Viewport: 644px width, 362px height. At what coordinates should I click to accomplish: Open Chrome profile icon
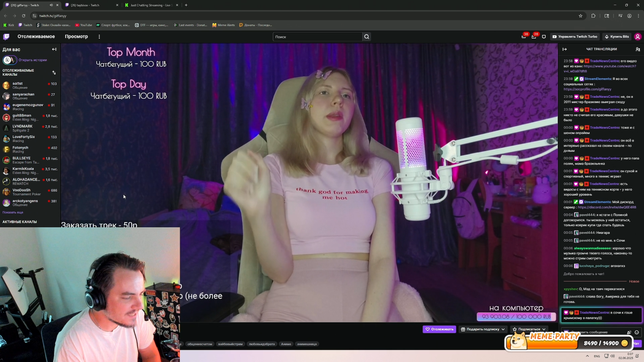tap(630, 16)
